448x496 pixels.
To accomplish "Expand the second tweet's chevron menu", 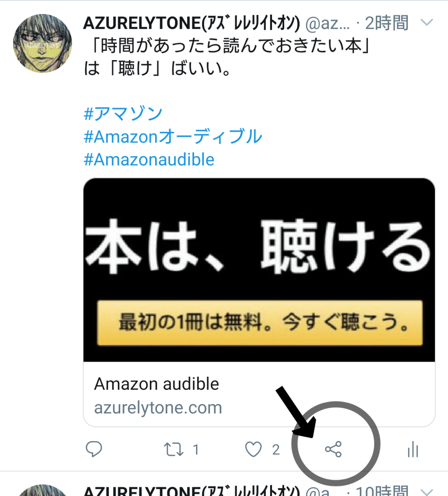I will click(427, 492).
